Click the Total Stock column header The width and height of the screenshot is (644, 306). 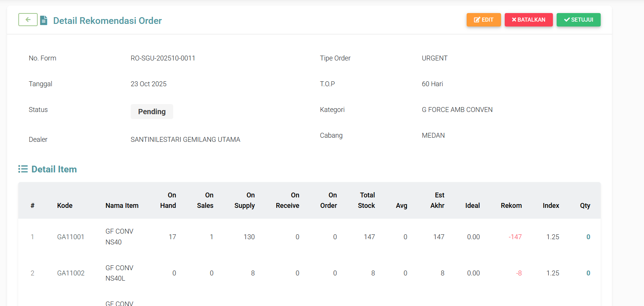[367, 200]
